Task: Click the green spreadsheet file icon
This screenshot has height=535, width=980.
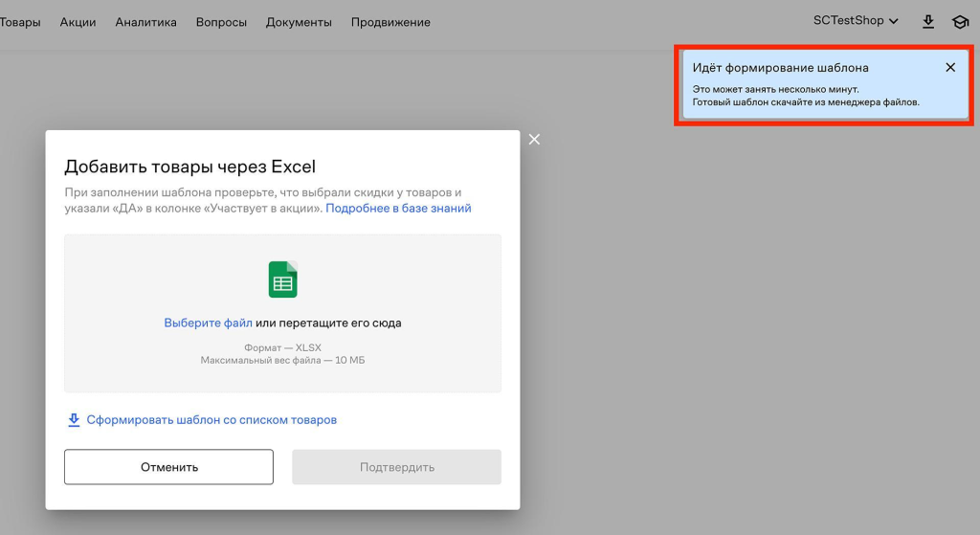Action: [282, 279]
